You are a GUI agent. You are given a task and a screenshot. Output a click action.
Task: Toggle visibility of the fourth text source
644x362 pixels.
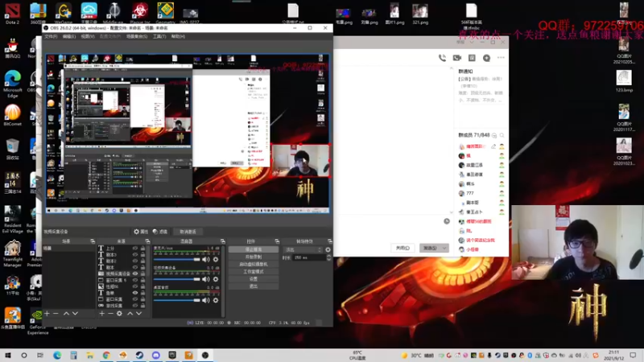tap(134, 267)
